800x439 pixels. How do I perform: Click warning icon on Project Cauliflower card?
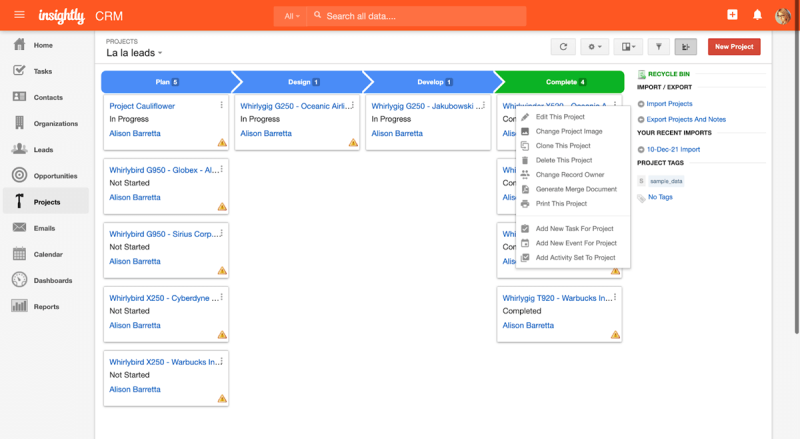coord(222,143)
